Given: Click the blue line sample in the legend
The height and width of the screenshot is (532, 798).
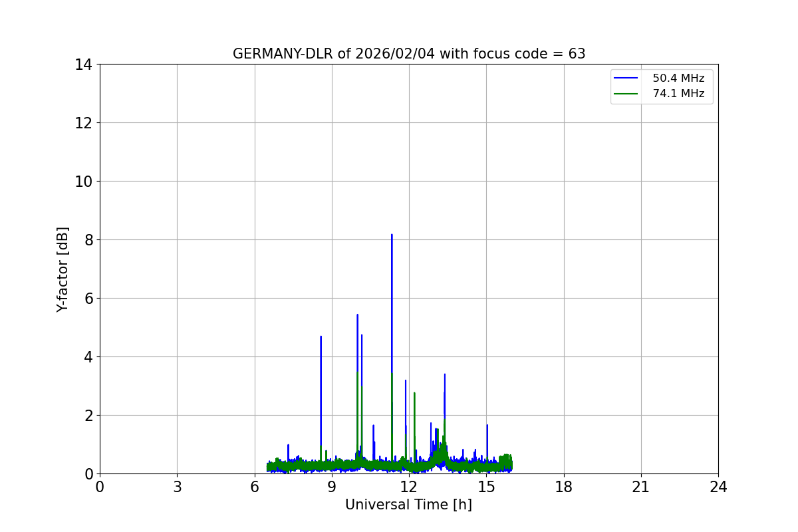Looking at the screenshot, I should point(626,78).
